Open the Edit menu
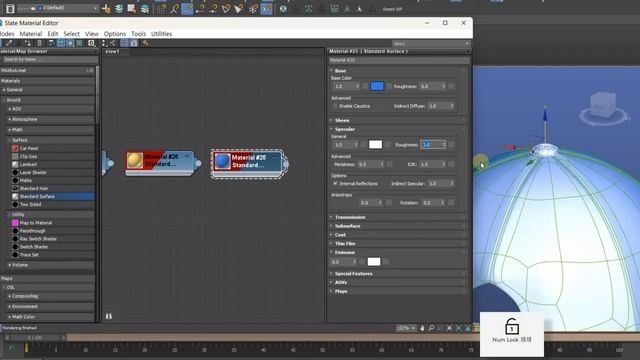640x360 pixels. [53, 34]
